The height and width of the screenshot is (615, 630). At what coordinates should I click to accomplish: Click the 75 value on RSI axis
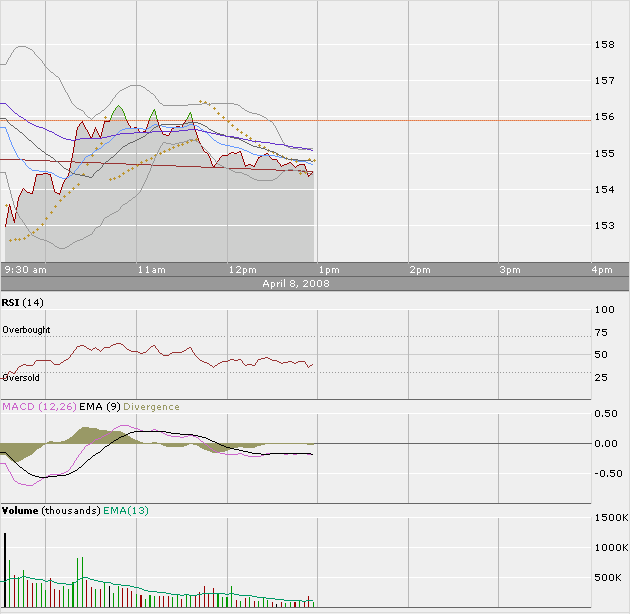[601, 333]
